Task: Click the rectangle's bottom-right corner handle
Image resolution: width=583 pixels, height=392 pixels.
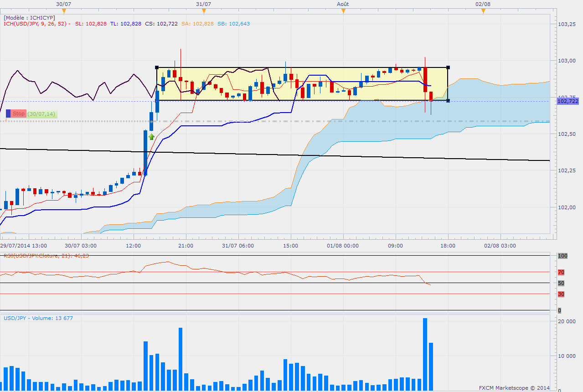Action: click(448, 100)
